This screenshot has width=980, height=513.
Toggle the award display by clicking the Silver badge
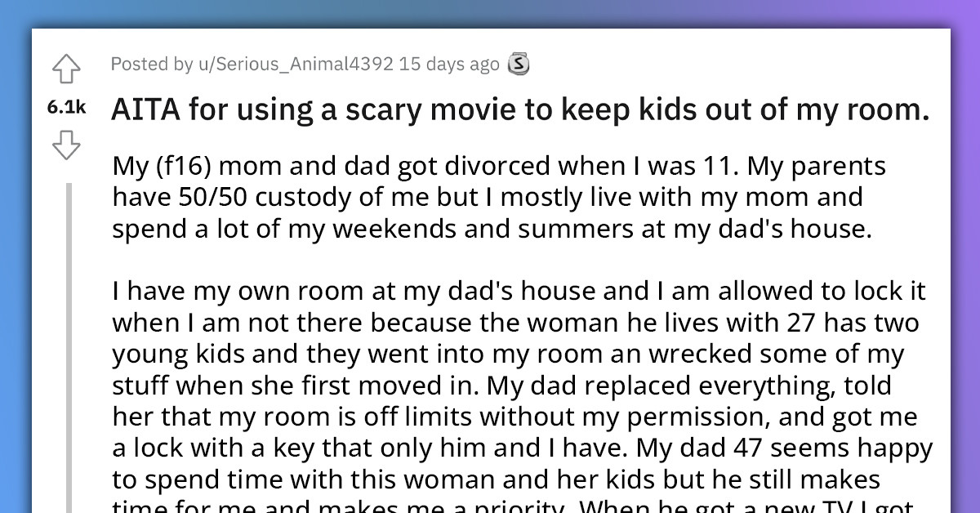point(520,63)
